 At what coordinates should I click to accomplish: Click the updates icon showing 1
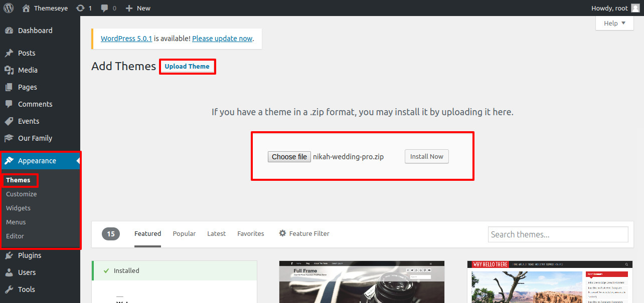(x=80, y=8)
